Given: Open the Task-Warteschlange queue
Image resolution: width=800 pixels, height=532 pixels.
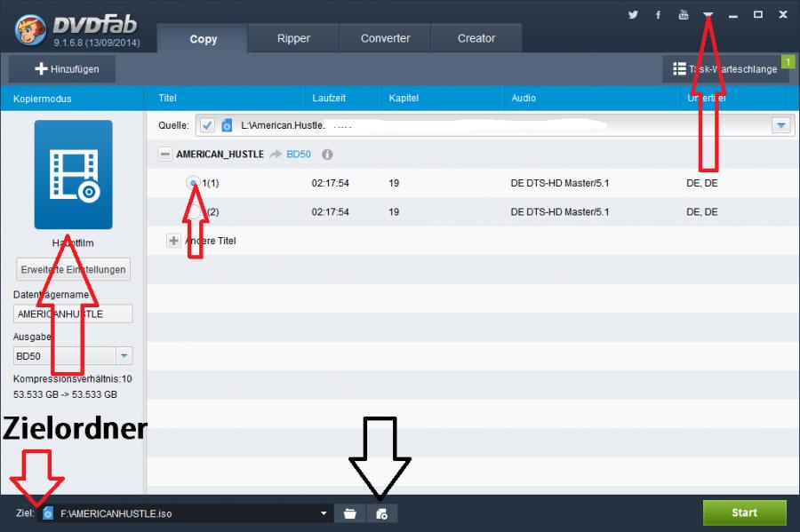Looking at the screenshot, I should [x=725, y=68].
